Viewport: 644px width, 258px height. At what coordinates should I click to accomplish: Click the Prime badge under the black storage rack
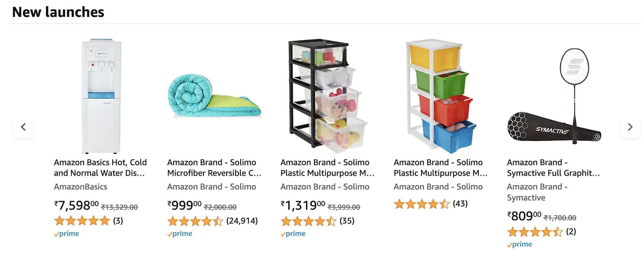(x=293, y=234)
